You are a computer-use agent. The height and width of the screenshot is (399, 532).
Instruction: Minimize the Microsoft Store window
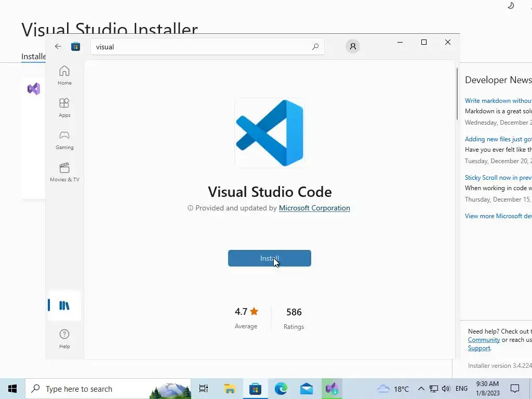(400, 42)
